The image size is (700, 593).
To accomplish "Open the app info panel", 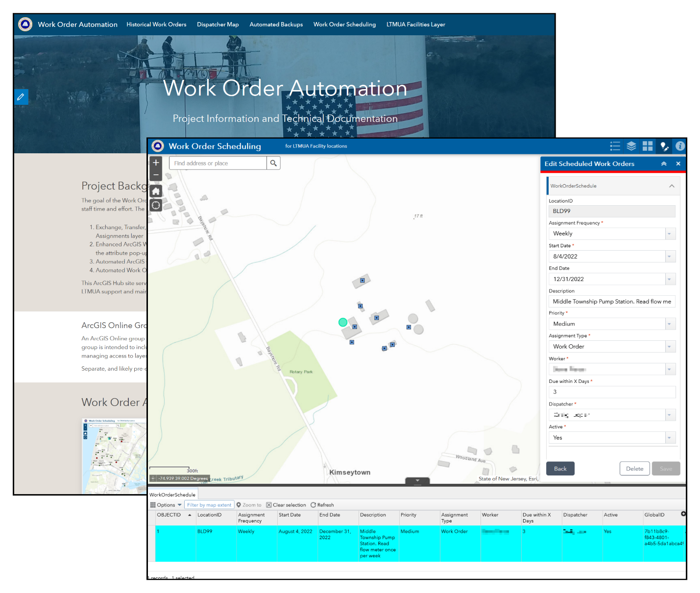I will (680, 146).
